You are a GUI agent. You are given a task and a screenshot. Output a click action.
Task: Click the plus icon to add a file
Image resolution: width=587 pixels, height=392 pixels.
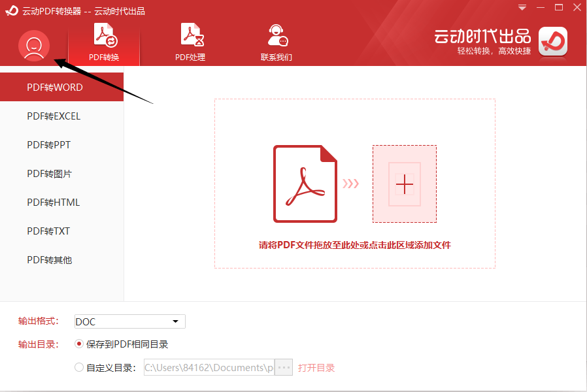(x=405, y=184)
